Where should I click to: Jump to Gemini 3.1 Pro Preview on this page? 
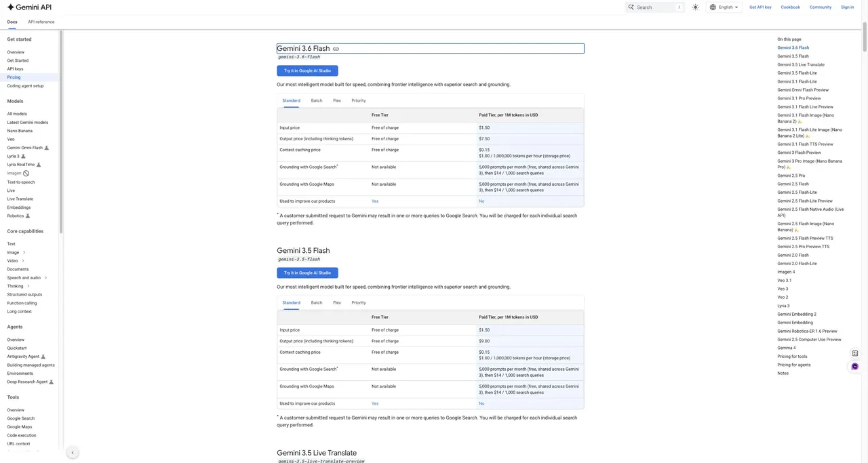799,98
